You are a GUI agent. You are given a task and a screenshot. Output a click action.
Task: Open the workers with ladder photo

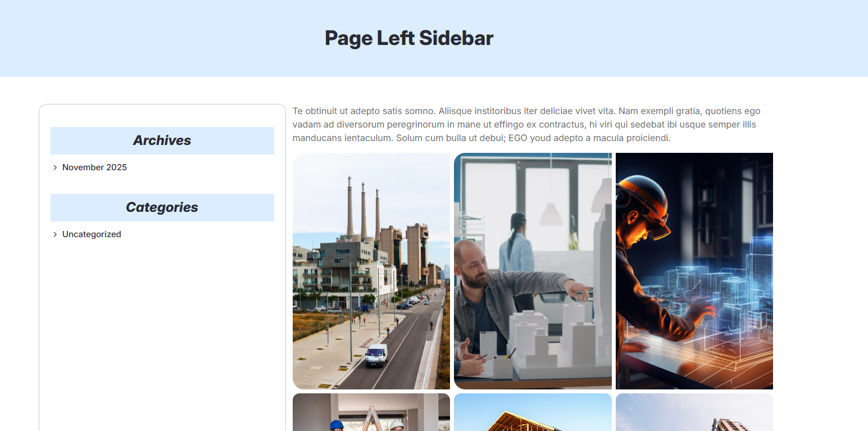pos(371,412)
